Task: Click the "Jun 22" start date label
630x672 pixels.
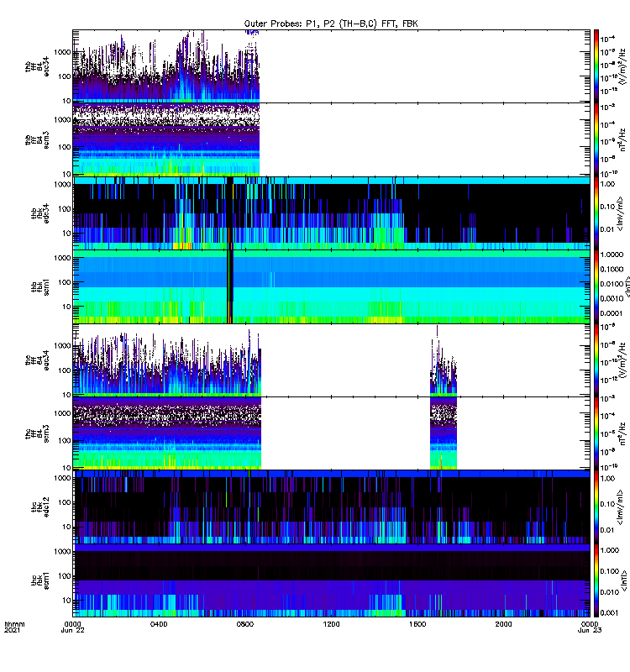Action: pos(72,630)
